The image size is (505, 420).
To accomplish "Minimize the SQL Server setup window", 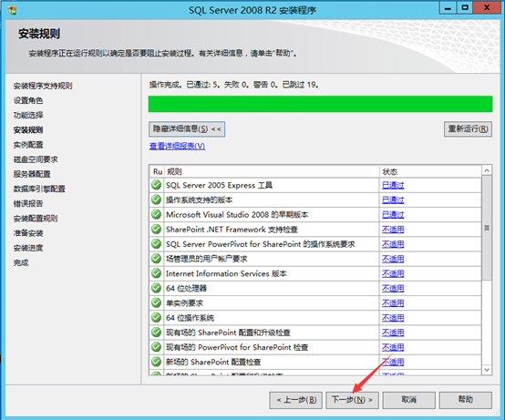I will (448, 8).
